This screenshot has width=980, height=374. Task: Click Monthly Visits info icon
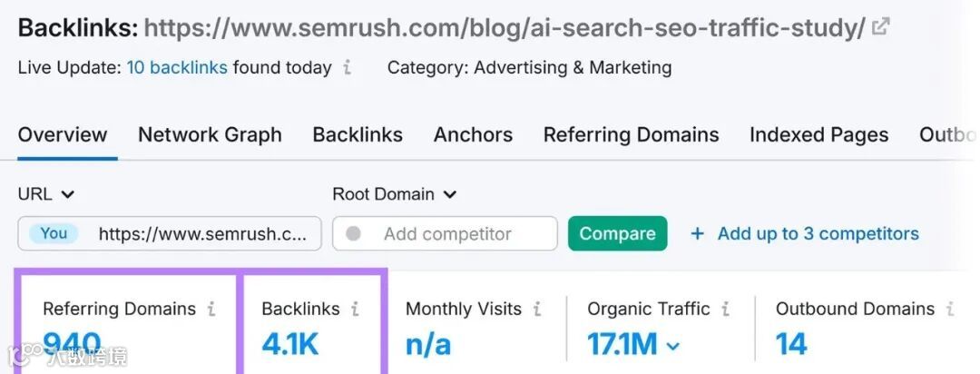(537, 310)
